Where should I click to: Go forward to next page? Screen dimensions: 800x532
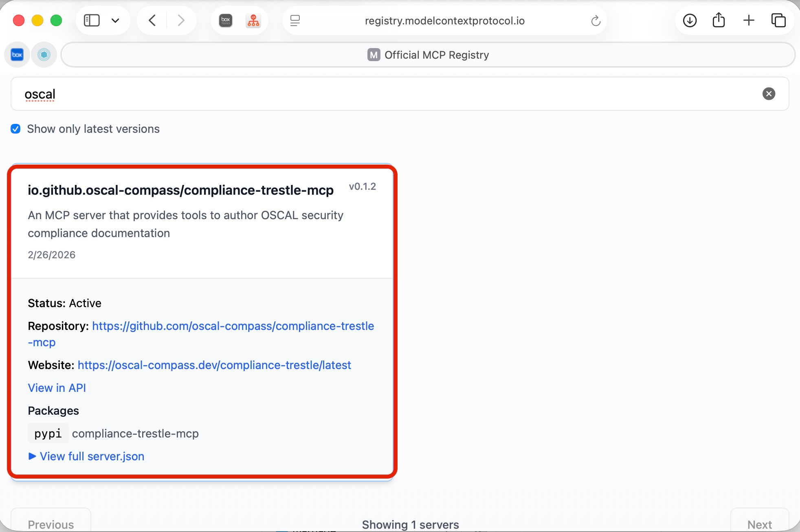click(181, 20)
